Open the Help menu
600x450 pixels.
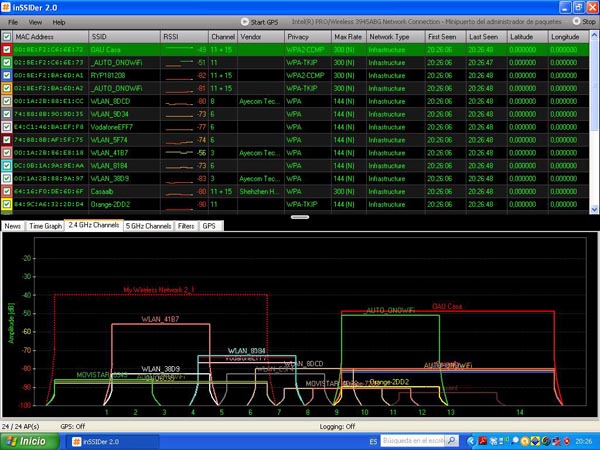tap(59, 22)
